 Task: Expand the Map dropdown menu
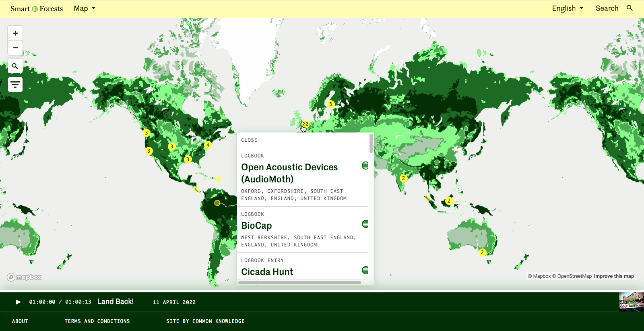point(85,8)
